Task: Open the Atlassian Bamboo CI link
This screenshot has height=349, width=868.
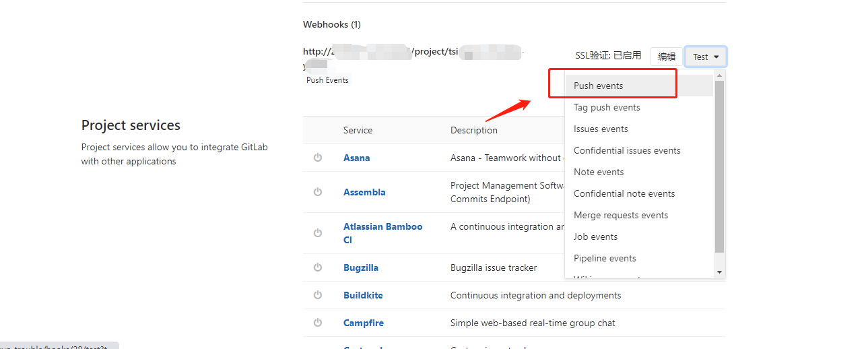Action: (382, 233)
